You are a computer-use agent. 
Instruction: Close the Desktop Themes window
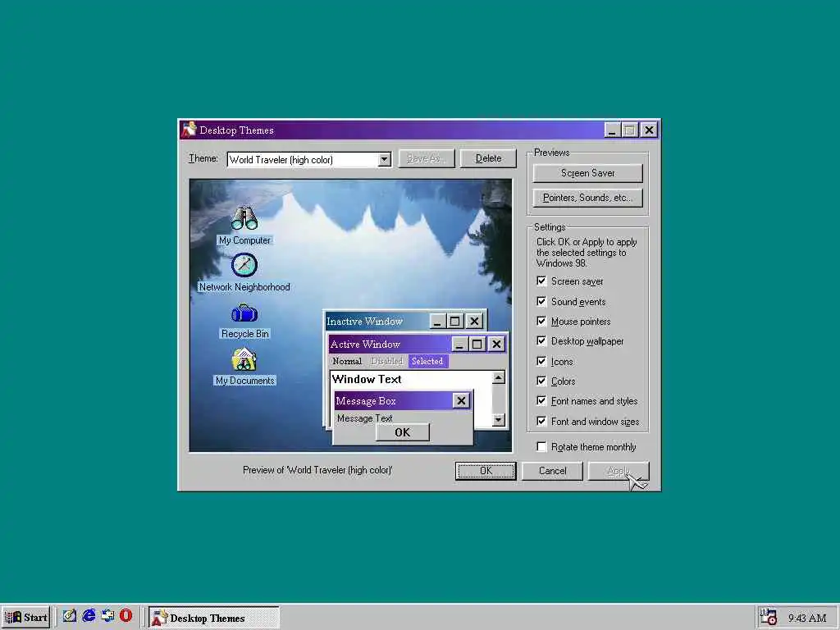(649, 130)
